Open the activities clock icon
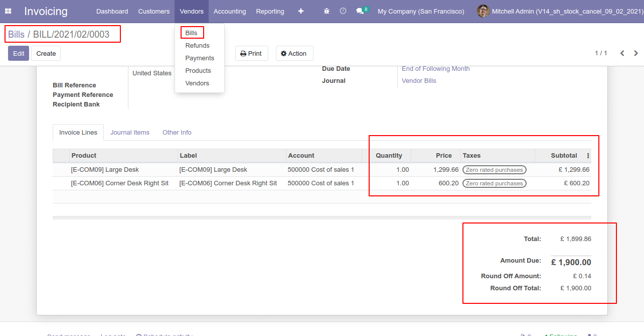 point(343,11)
